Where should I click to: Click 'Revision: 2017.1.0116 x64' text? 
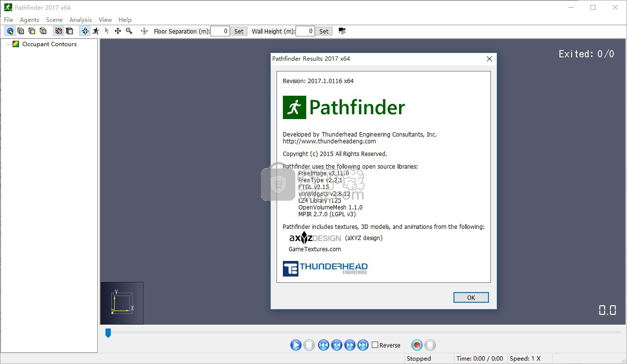pyautogui.click(x=318, y=81)
